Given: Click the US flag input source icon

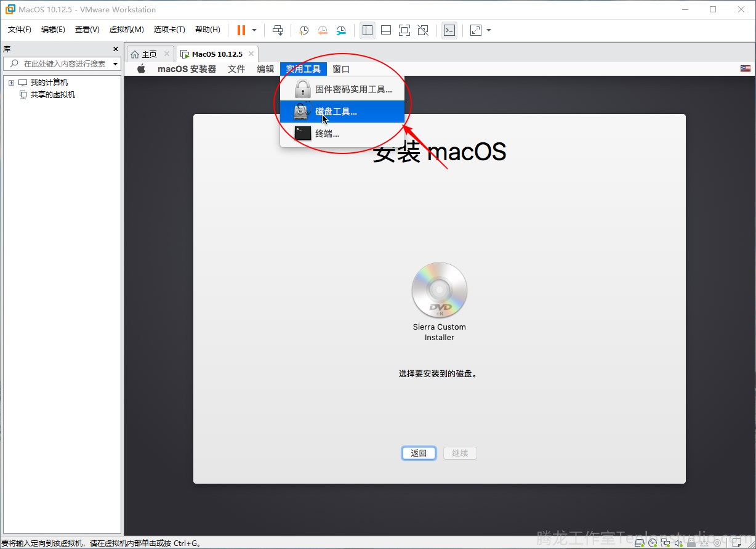Looking at the screenshot, I should (746, 69).
